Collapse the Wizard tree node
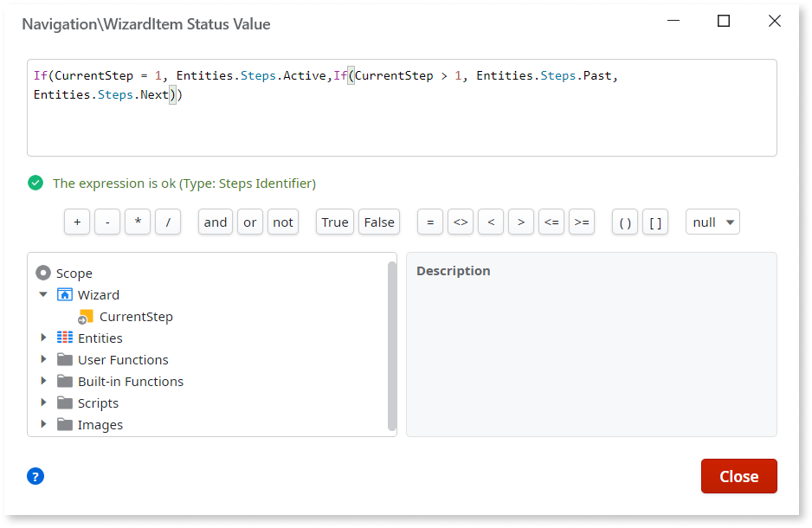The image size is (812, 528). [43, 294]
